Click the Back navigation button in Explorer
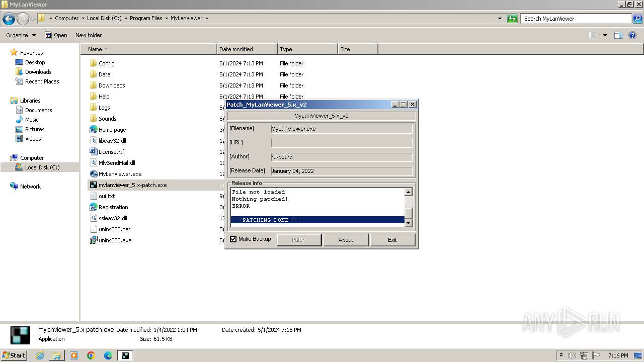The height and width of the screenshot is (362, 644). (x=9, y=19)
